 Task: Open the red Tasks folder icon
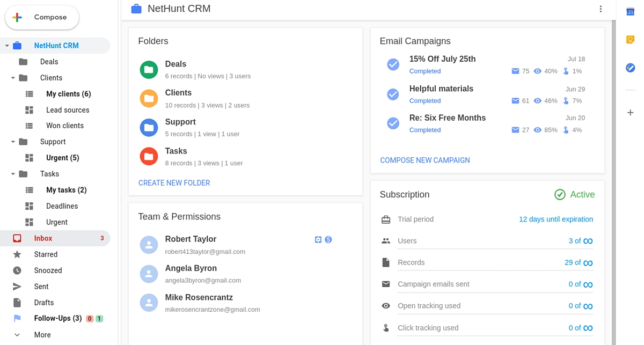pos(149,157)
